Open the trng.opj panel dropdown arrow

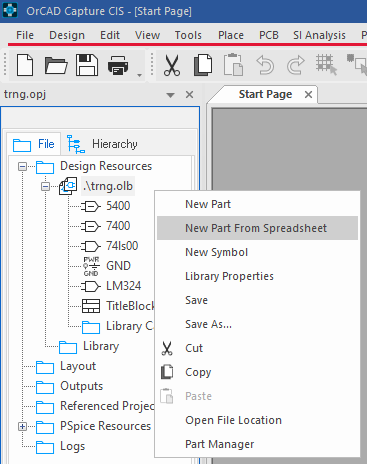pos(171,95)
